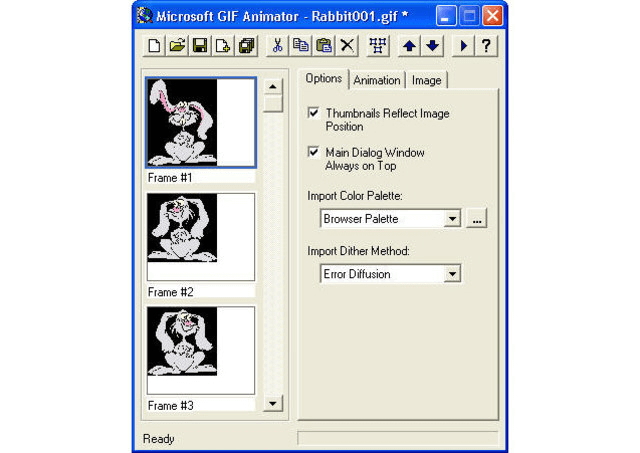640x453 pixels.
Task: Click the Save As icon
Action: pyautogui.click(x=246, y=45)
